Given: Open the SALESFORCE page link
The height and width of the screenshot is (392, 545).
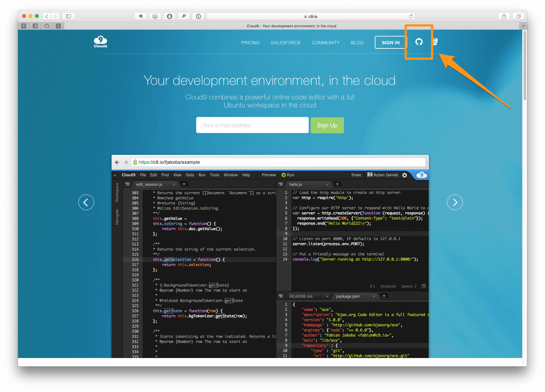Looking at the screenshot, I should pos(286,43).
